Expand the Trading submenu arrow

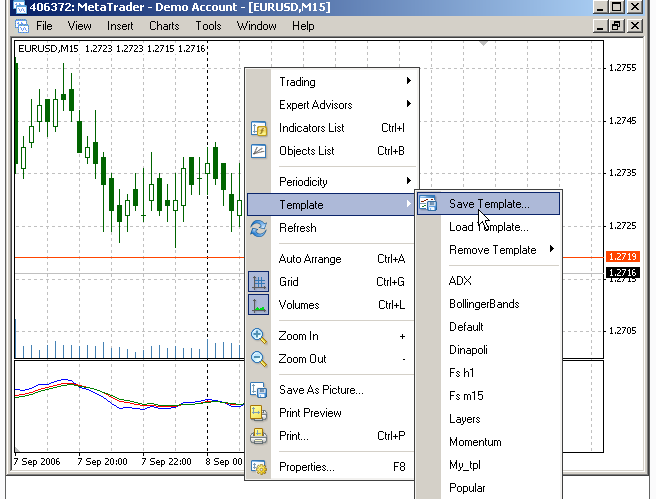pyautogui.click(x=409, y=81)
